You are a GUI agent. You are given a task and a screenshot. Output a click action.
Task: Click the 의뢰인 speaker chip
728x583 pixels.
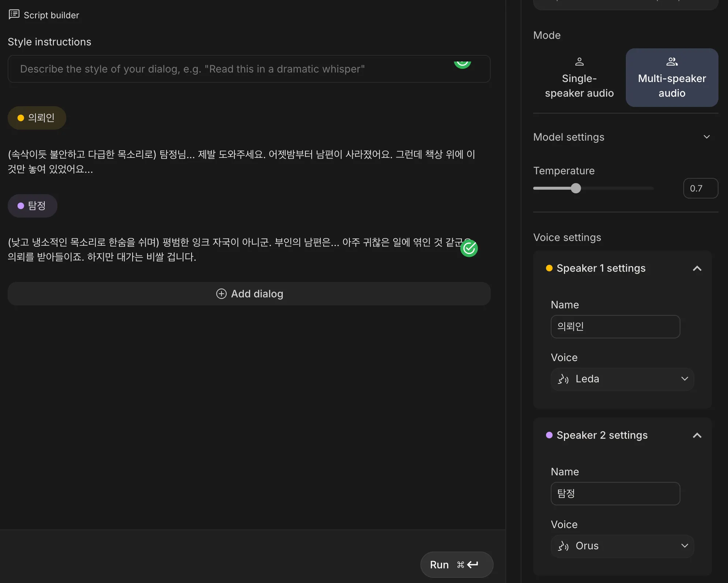pyautogui.click(x=37, y=118)
